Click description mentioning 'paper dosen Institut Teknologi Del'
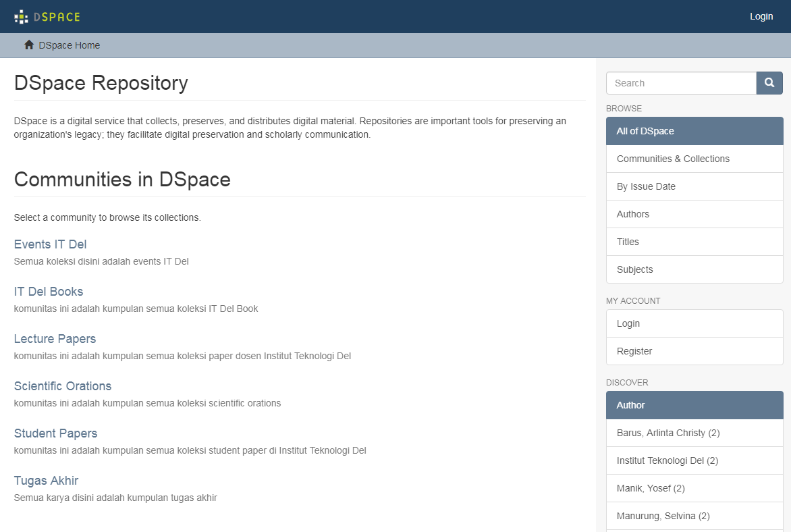Image resolution: width=791 pixels, height=532 pixels. [x=182, y=356]
